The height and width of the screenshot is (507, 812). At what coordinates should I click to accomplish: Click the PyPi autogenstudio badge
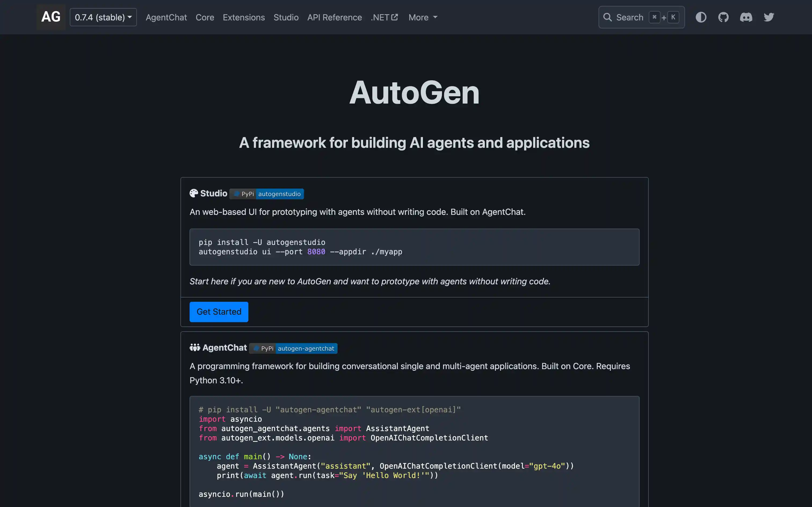point(267,194)
